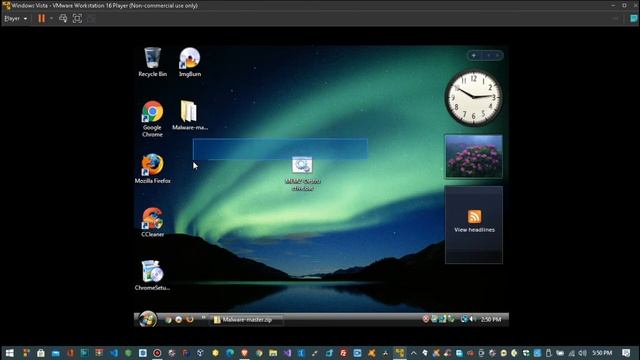Screen dimensions: 640x360
Task: Pause the virtual machine
Action: coord(41,18)
